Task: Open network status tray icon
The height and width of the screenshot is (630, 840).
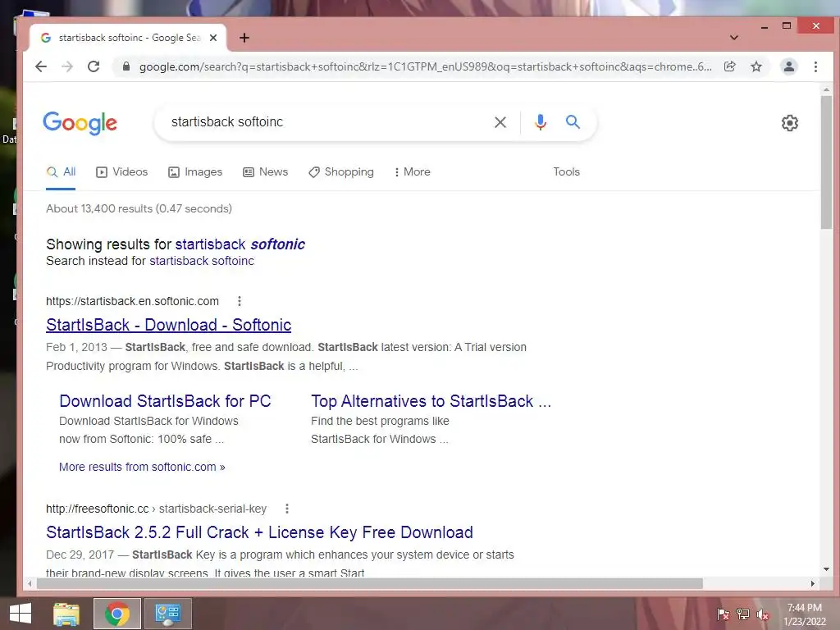Action: click(x=743, y=614)
